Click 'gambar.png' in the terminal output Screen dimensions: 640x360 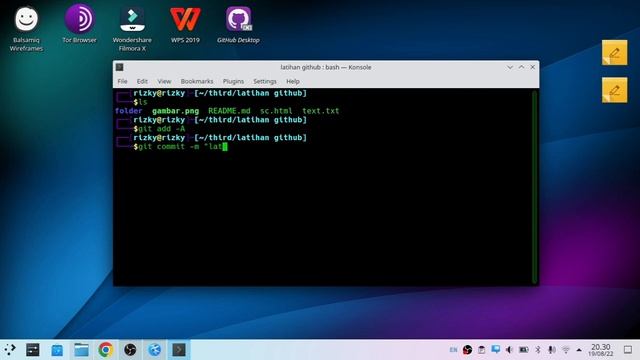click(x=176, y=111)
